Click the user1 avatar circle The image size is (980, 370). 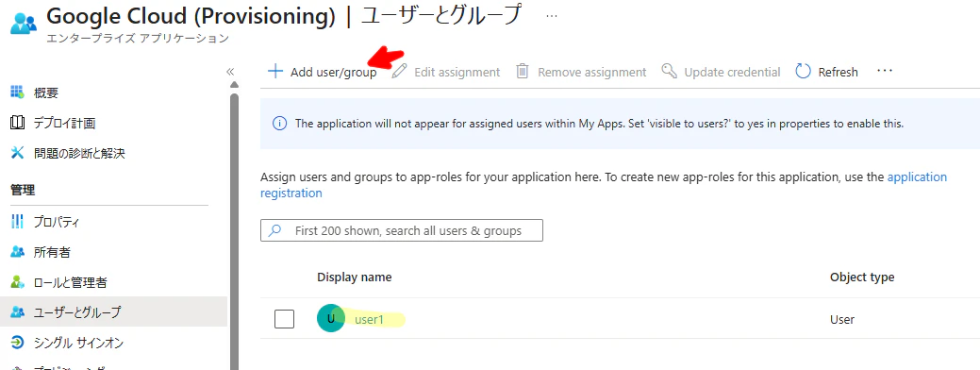coord(331,319)
